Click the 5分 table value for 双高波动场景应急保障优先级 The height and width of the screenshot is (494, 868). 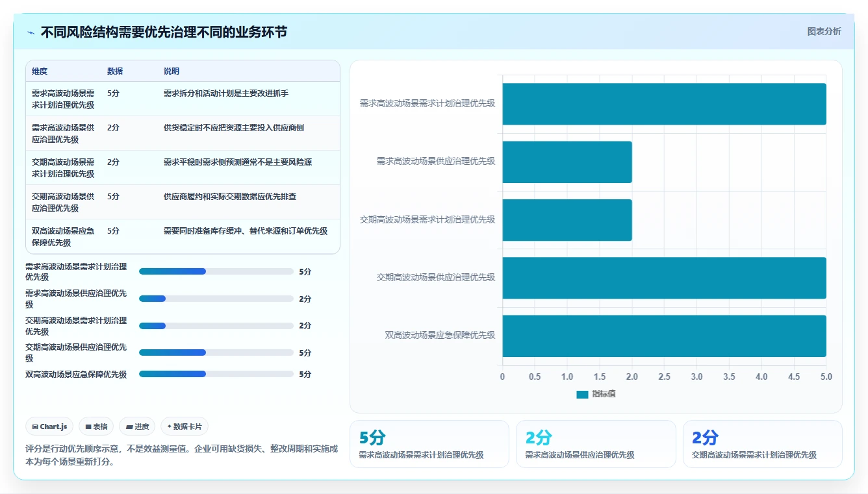(113, 231)
